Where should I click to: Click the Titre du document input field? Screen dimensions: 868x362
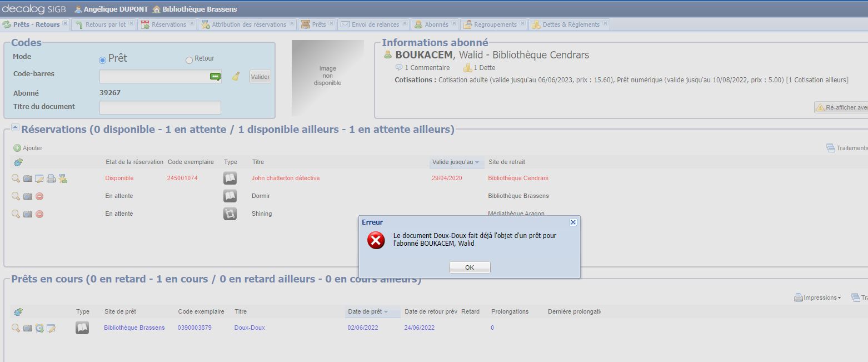pos(160,107)
